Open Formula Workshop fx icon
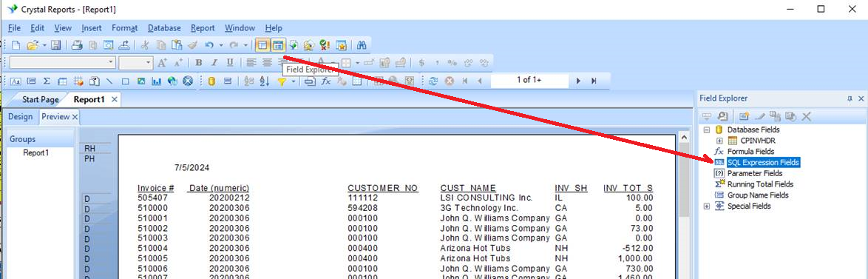The width and height of the screenshot is (868, 279). coord(326,81)
